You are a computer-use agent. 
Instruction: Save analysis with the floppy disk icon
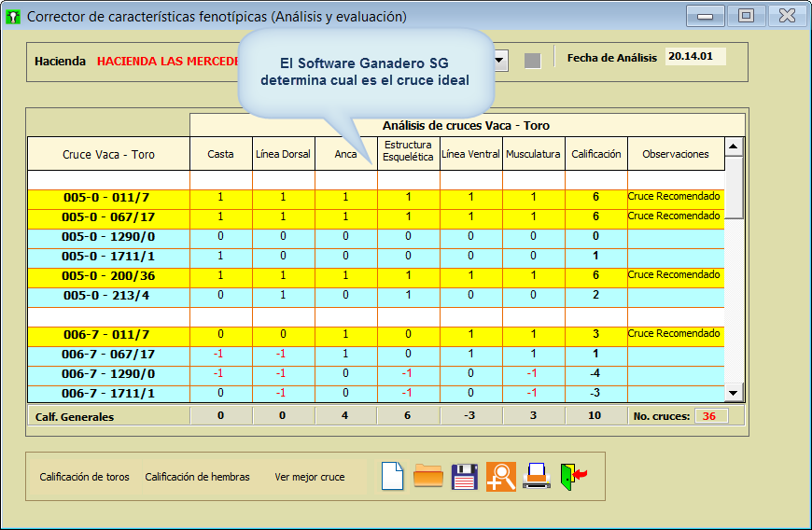point(465,476)
